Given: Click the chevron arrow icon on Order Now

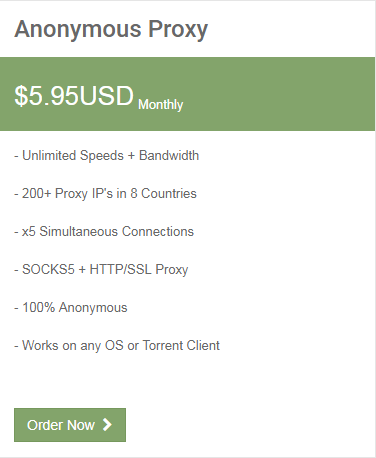Looking at the screenshot, I should (107, 425).
